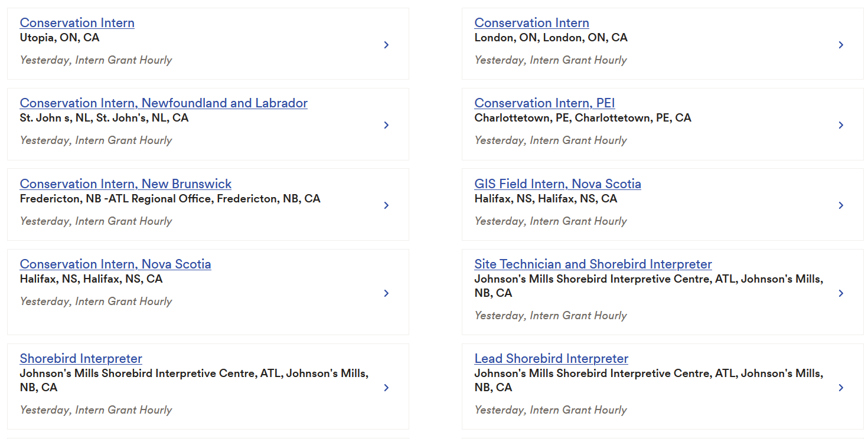
Task: Click the arrow next to the Shorebird Interpreter listing
Action: click(x=386, y=388)
